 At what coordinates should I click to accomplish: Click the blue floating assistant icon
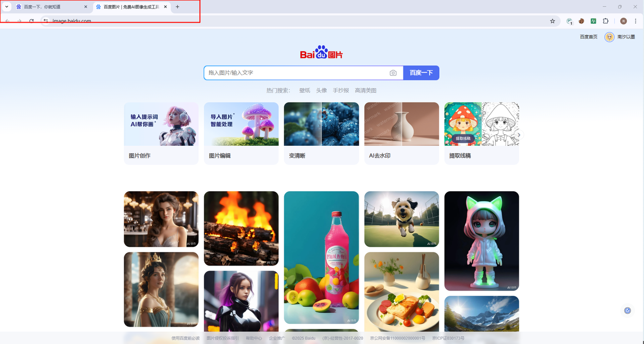coord(627,310)
